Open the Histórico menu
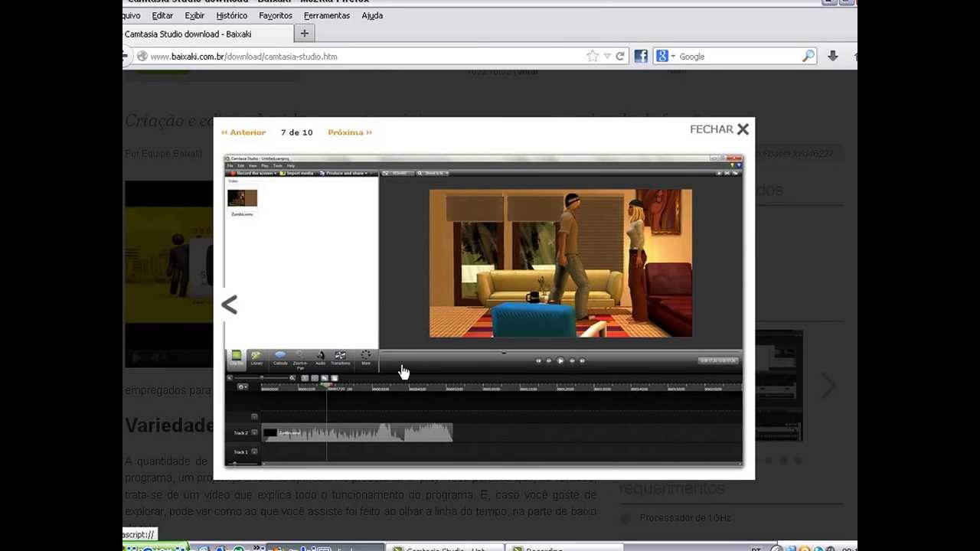The height and width of the screenshot is (551, 980). coord(231,15)
